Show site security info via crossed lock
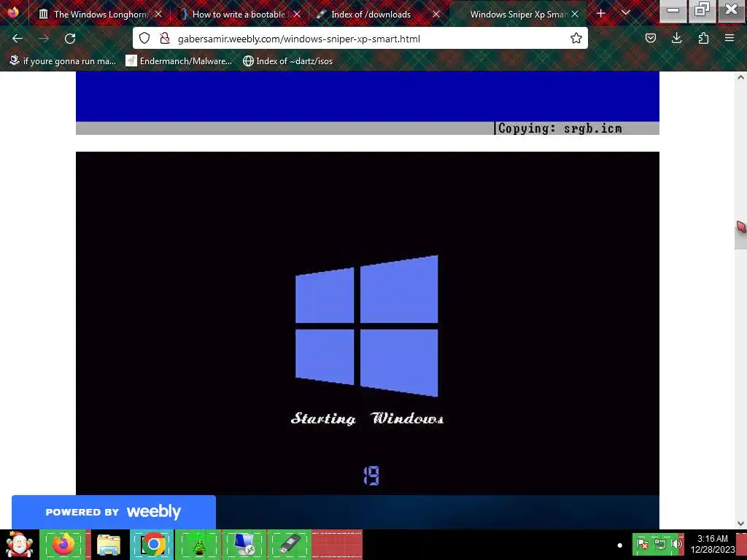The image size is (747, 560). pyautogui.click(x=165, y=38)
